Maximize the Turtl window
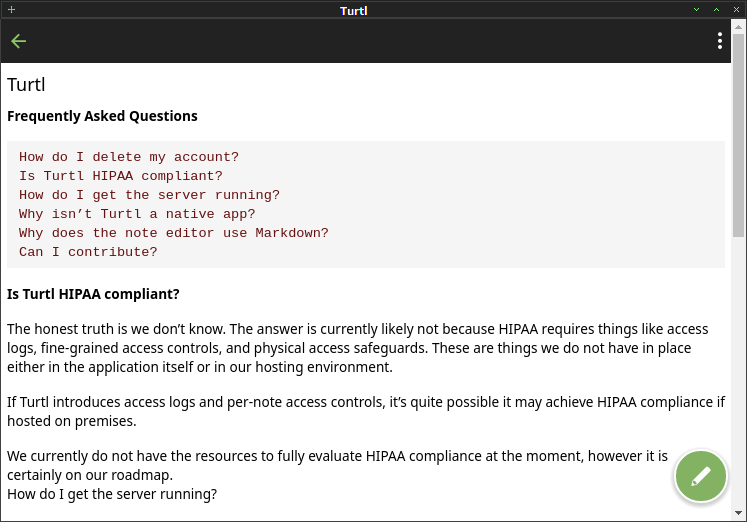The height and width of the screenshot is (522, 747). (x=716, y=10)
